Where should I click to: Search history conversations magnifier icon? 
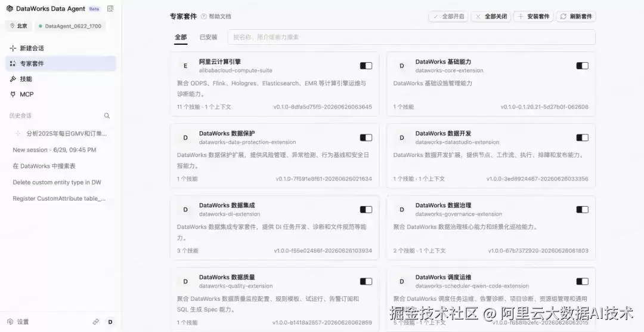107,116
